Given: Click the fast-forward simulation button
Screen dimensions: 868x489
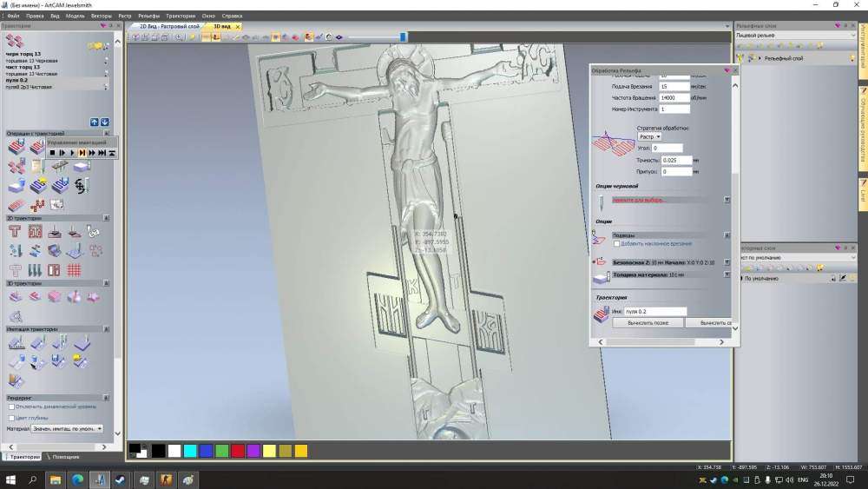Looking at the screenshot, I should click(92, 153).
